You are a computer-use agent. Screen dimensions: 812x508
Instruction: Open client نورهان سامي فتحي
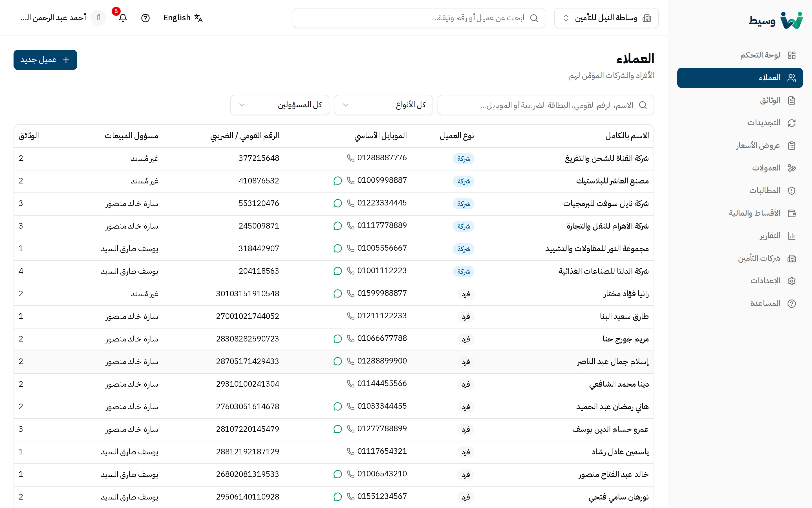click(619, 497)
